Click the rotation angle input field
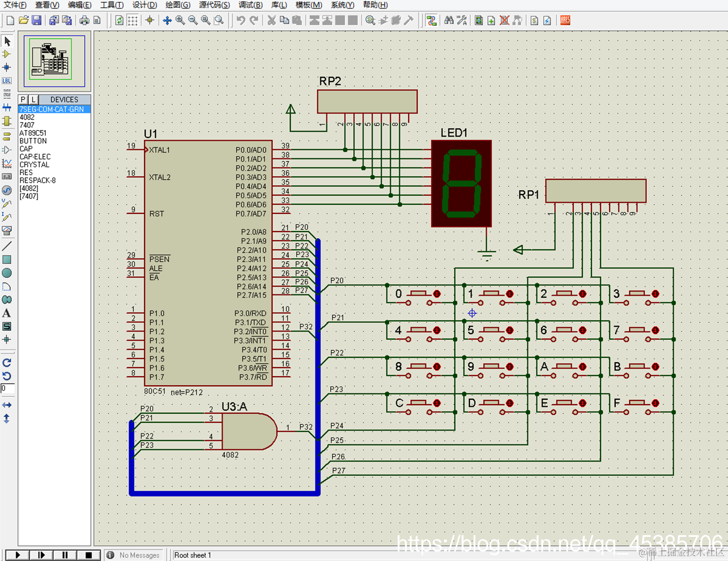728x561 pixels. click(x=8, y=388)
